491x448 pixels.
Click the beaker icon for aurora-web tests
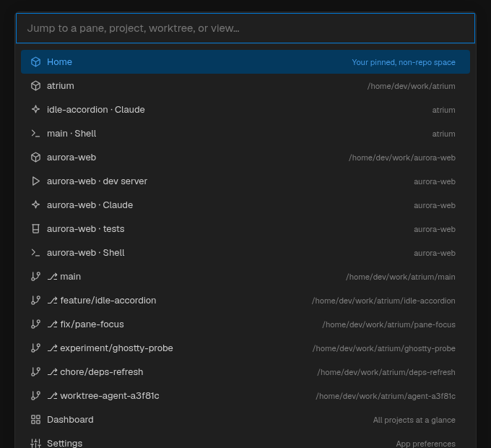coord(35,229)
